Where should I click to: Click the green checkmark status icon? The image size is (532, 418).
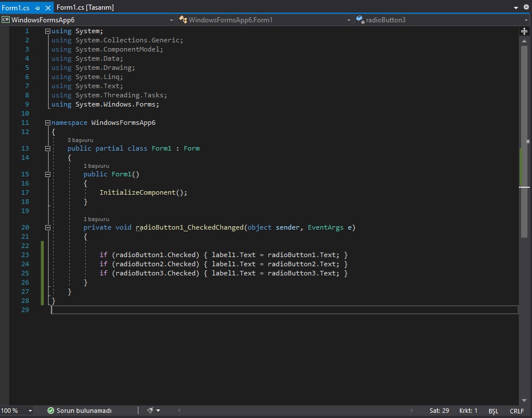click(x=51, y=411)
